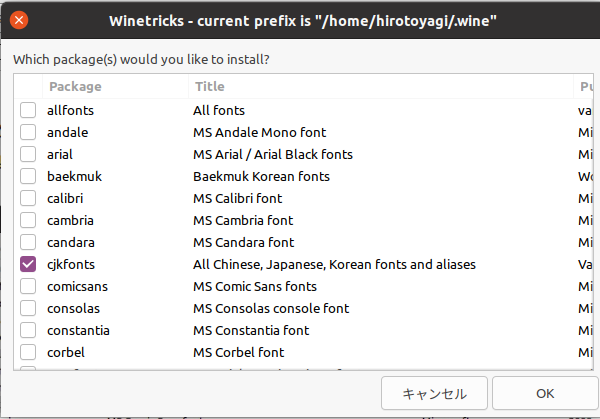Check the cambria package checkbox
This screenshot has height=419, width=600.
[28, 220]
